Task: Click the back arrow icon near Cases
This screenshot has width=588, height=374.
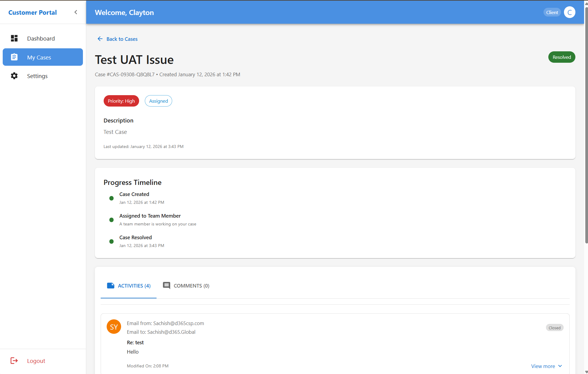Action: (100, 39)
